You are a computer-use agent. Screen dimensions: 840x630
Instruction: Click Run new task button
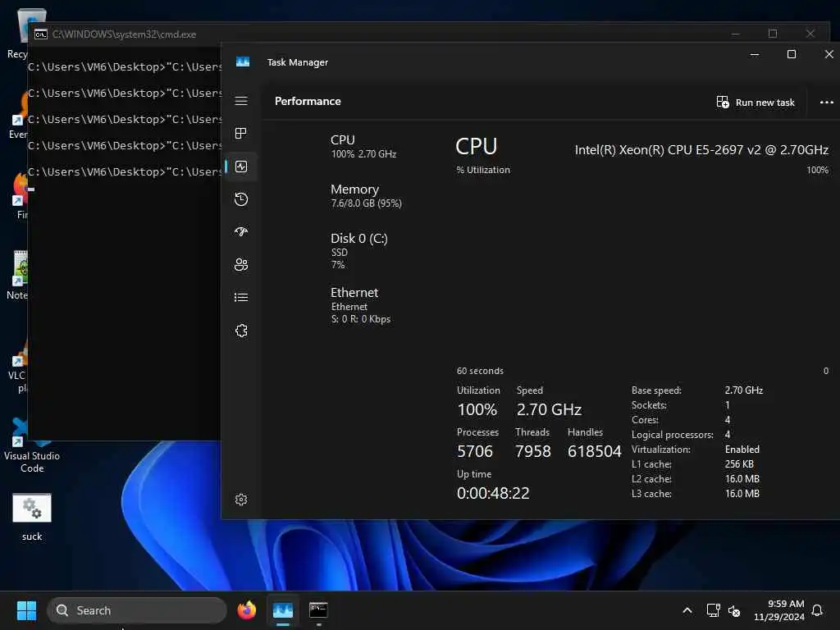click(756, 103)
